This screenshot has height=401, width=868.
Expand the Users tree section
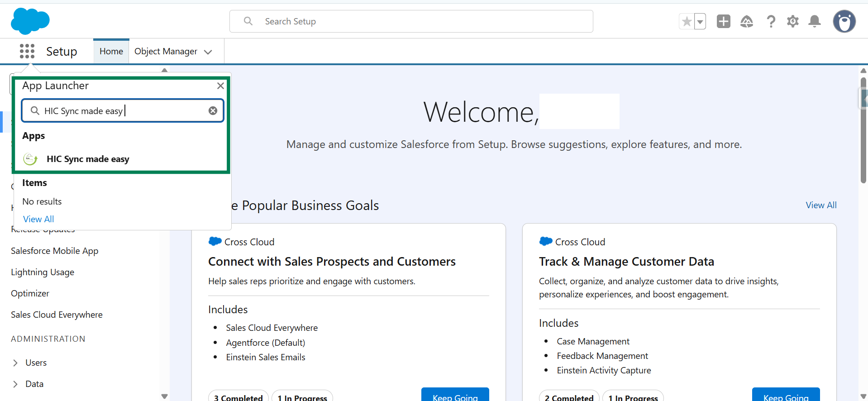(15, 363)
